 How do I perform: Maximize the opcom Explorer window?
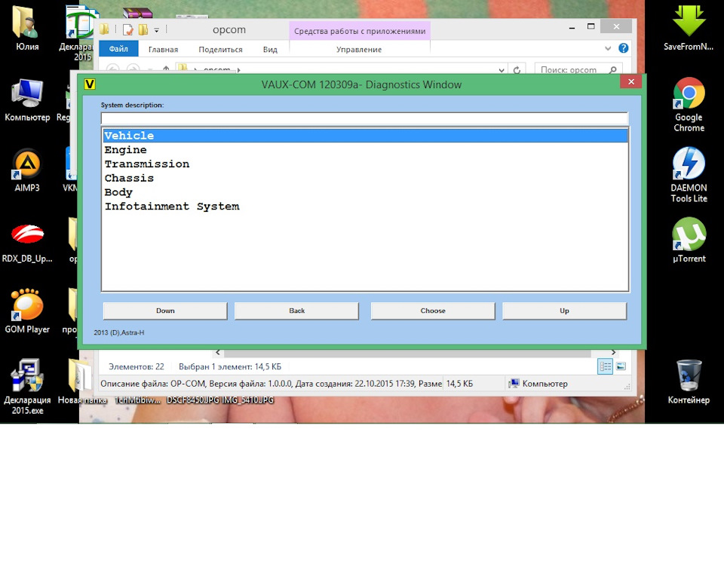coord(591,27)
